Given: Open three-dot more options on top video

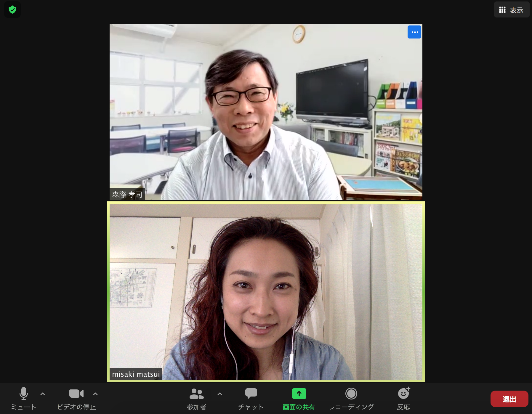Looking at the screenshot, I should pyautogui.click(x=414, y=32).
